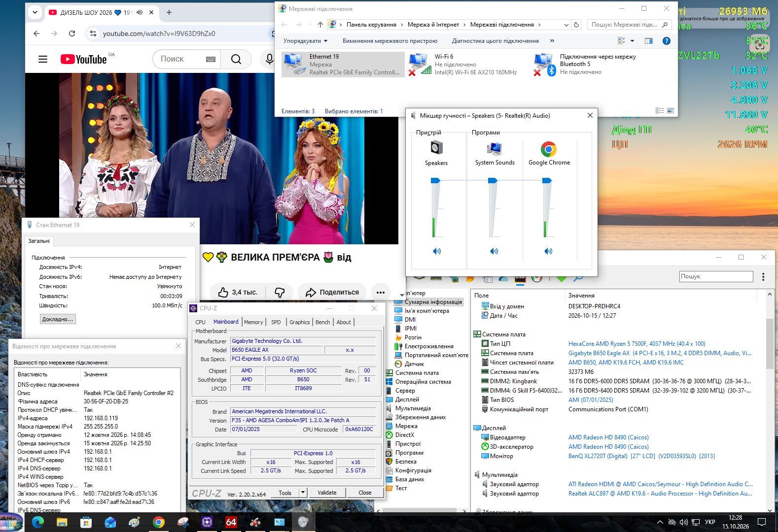Switch to CPU-Z Graphics tab
The width and height of the screenshot is (778, 532).
coord(300,322)
